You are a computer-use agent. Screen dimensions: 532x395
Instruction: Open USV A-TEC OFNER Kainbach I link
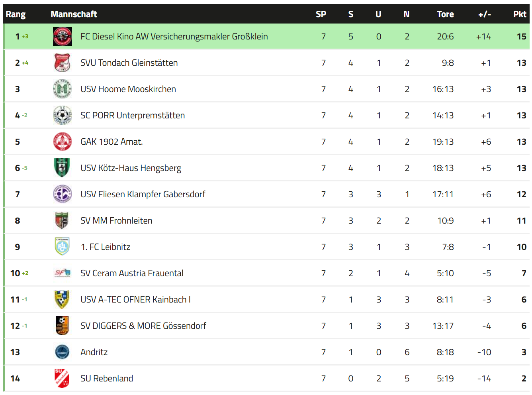point(135,299)
